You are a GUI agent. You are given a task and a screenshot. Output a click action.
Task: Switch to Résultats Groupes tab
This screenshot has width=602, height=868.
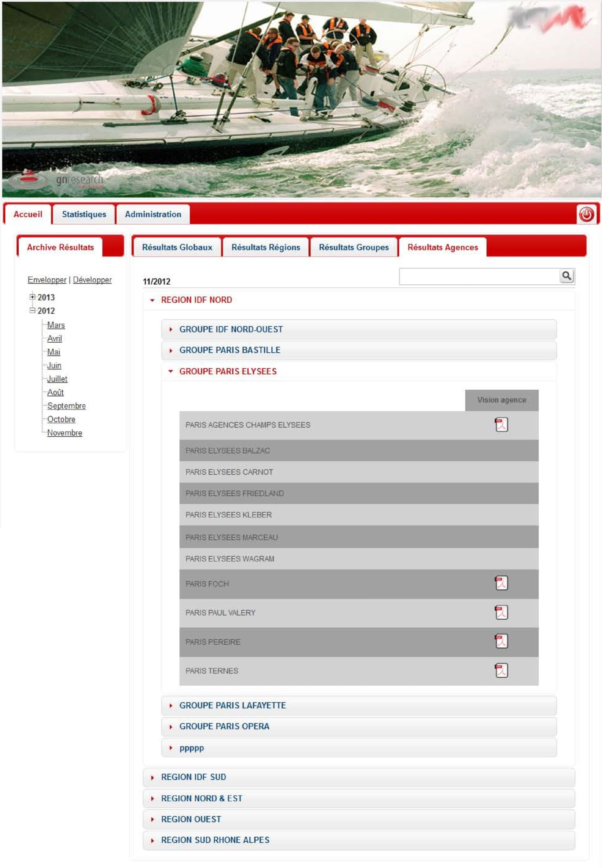click(354, 247)
